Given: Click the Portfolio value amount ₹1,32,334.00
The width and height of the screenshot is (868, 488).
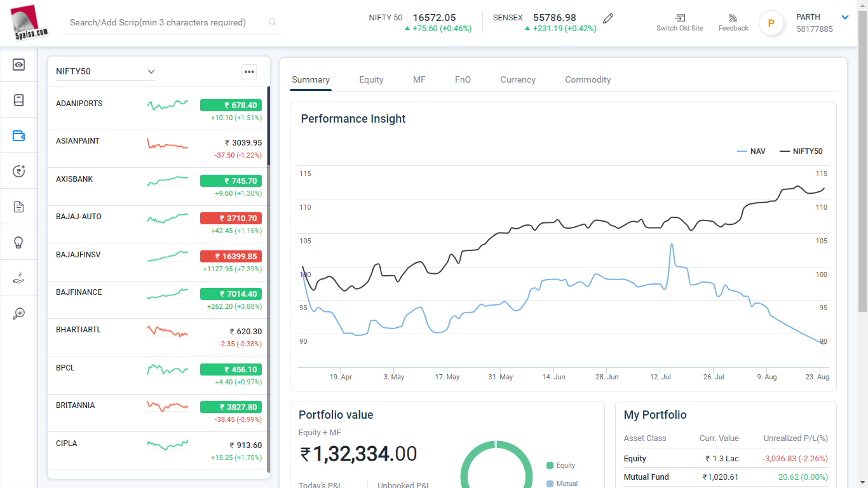Looking at the screenshot, I should 358,454.
